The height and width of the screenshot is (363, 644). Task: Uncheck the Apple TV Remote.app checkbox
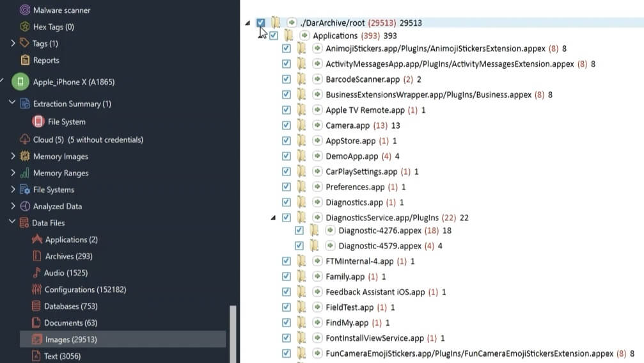tap(287, 110)
